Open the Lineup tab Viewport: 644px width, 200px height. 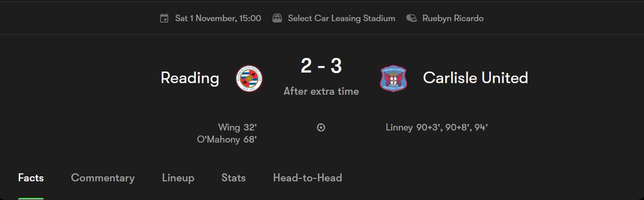pyautogui.click(x=178, y=178)
